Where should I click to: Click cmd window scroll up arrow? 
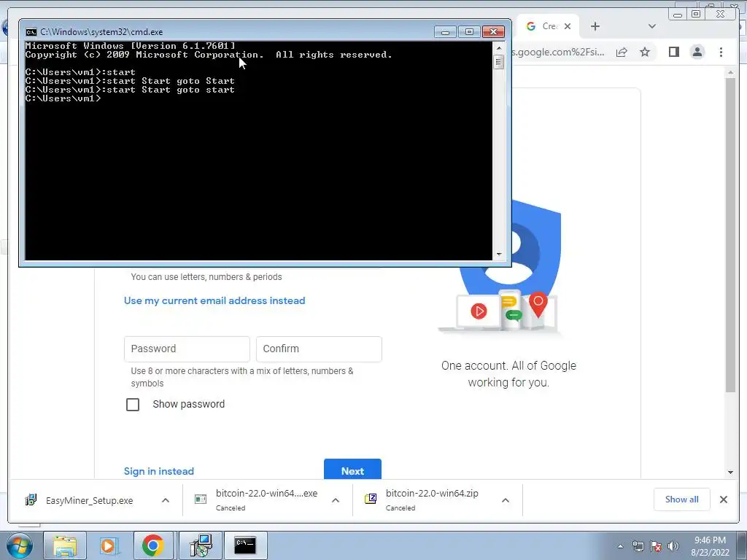click(499, 48)
